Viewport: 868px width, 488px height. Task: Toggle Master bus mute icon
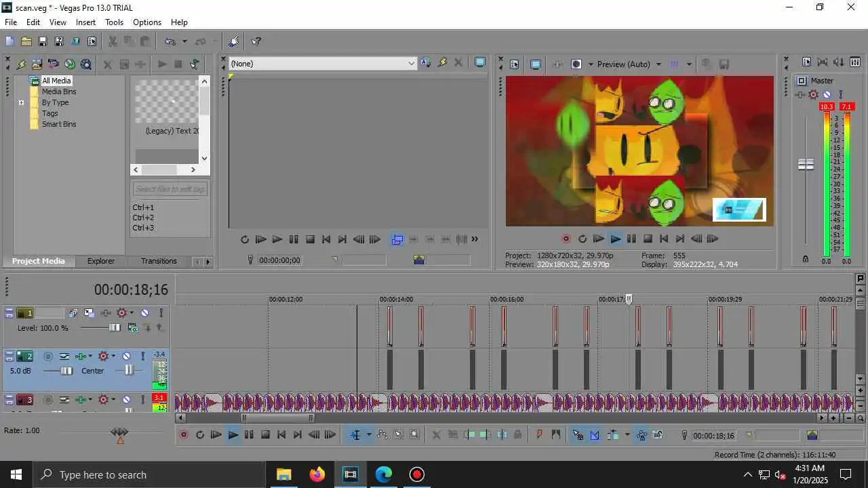(x=827, y=94)
